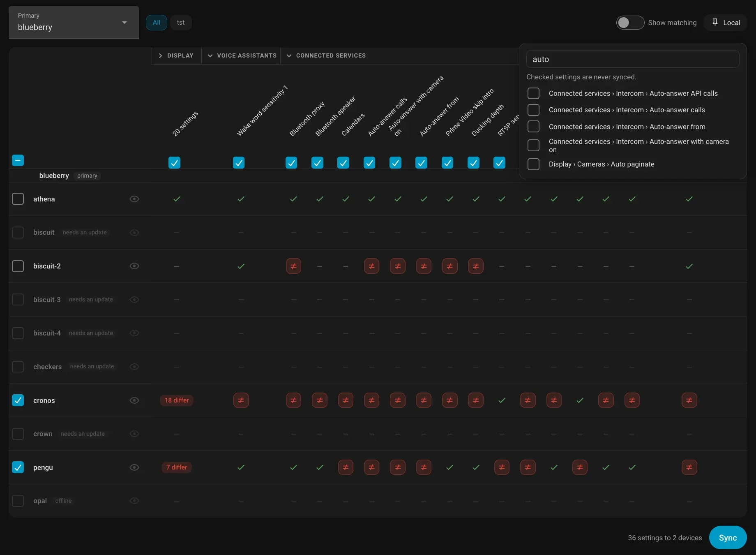
Task: Click athena Wake word sensitivity match checkmark
Action: click(x=241, y=199)
